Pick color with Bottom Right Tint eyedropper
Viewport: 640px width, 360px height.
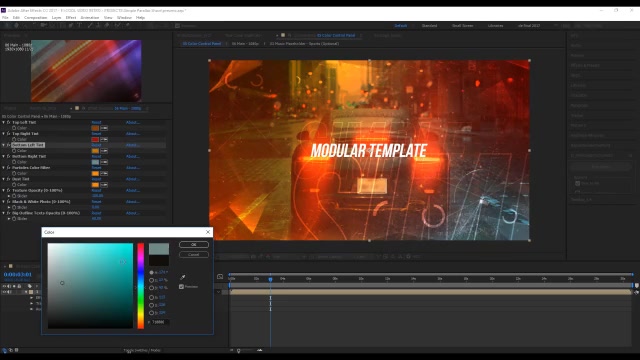coord(104,162)
